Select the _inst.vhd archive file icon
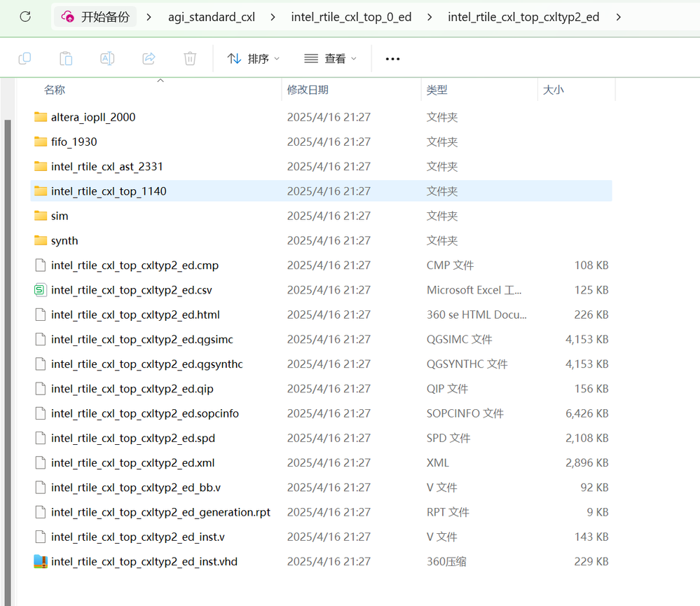Viewport: 700px width, 606px height. click(41, 561)
